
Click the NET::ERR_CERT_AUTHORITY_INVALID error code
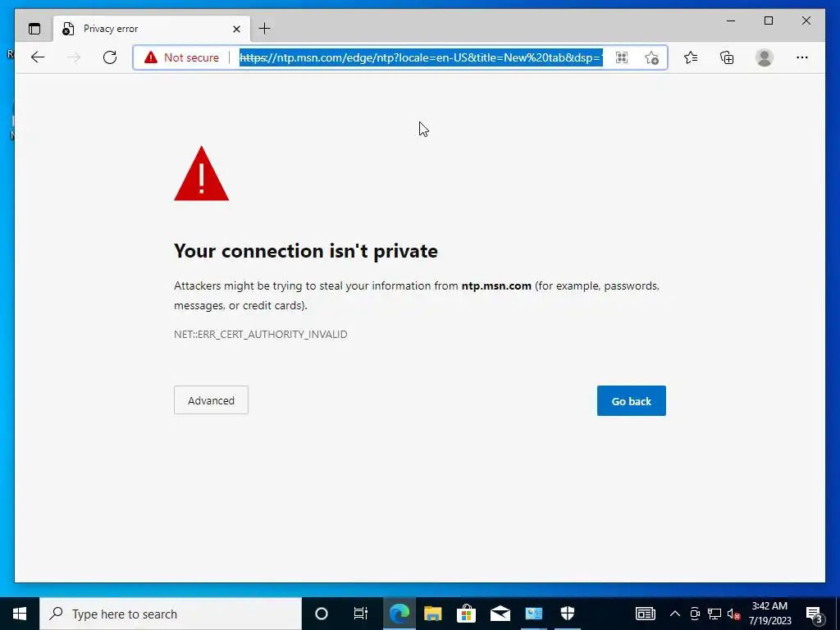tap(260, 335)
